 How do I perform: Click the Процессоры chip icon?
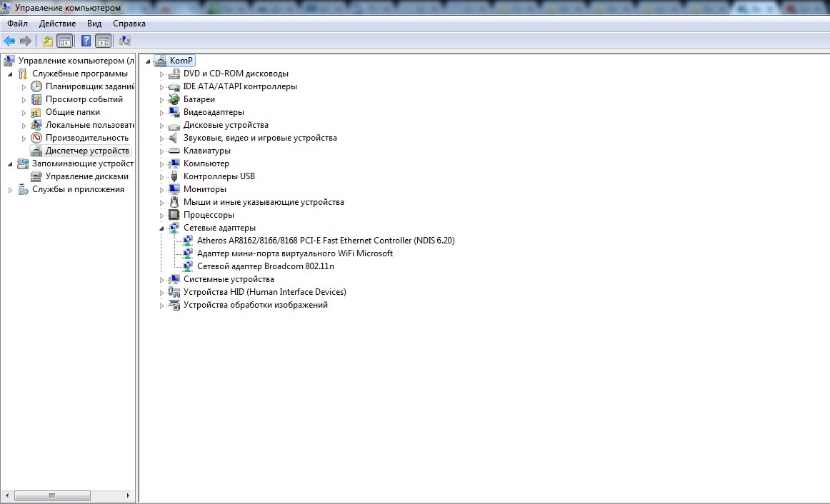pos(174,215)
